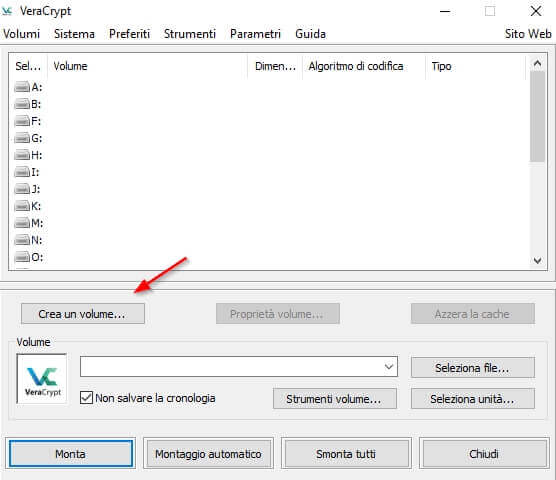Click the VeraCrypt logo in Volume section
This screenshot has height=480, width=556.
(42, 379)
